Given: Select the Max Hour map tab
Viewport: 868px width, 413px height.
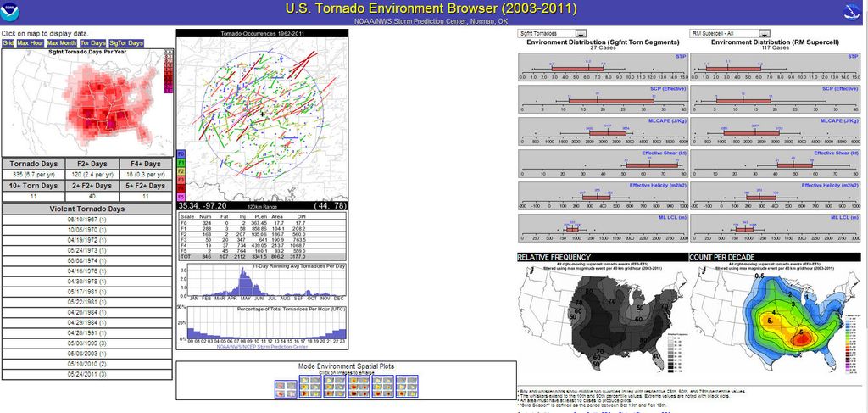Looking at the screenshot, I should click(30, 42).
